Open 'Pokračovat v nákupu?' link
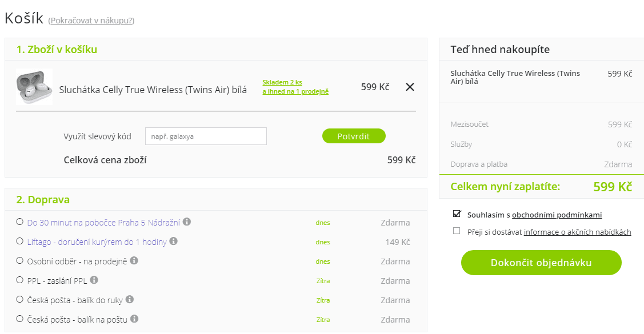The height and width of the screenshot is (334, 644). tap(91, 21)
